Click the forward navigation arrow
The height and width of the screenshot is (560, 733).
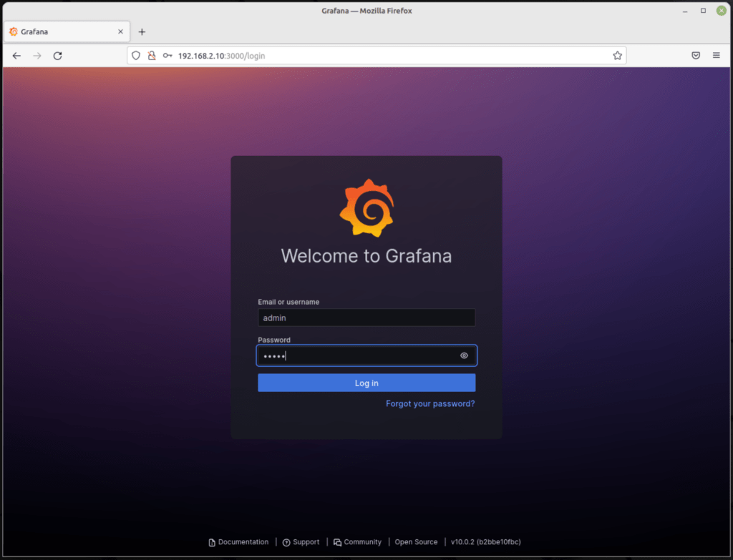[x=37, y=56]
